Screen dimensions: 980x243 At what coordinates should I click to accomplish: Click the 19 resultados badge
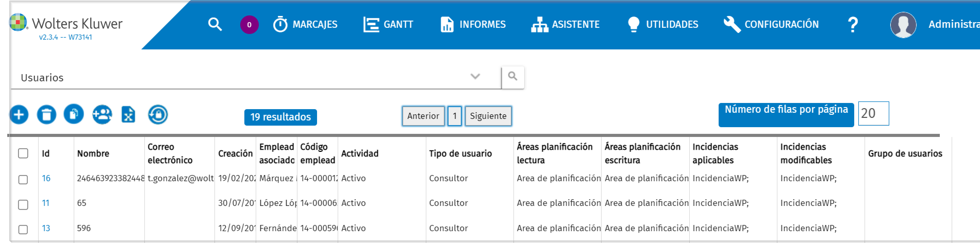(x=280, y=117)
